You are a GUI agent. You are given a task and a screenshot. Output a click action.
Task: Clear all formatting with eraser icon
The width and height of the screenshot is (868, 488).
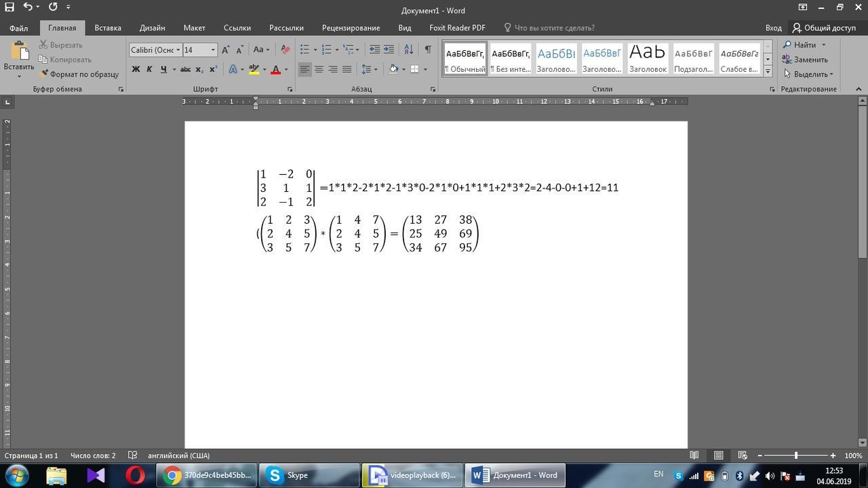pos(285,49)
